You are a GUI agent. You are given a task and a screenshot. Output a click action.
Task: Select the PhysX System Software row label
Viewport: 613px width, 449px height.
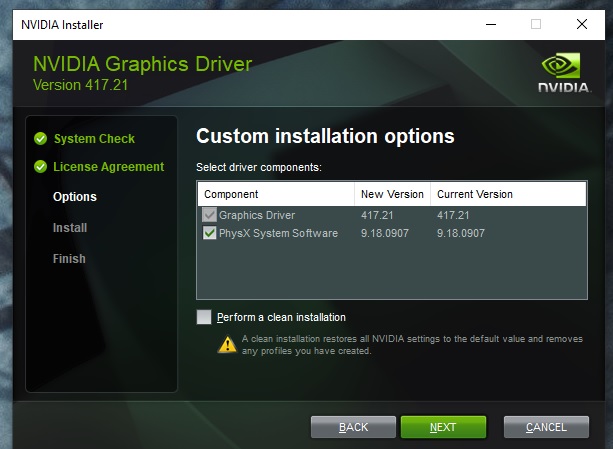[x=278, y=233]
